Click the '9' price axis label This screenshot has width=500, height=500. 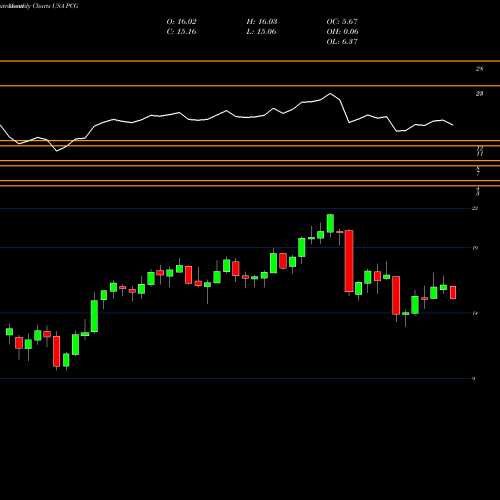473,379
